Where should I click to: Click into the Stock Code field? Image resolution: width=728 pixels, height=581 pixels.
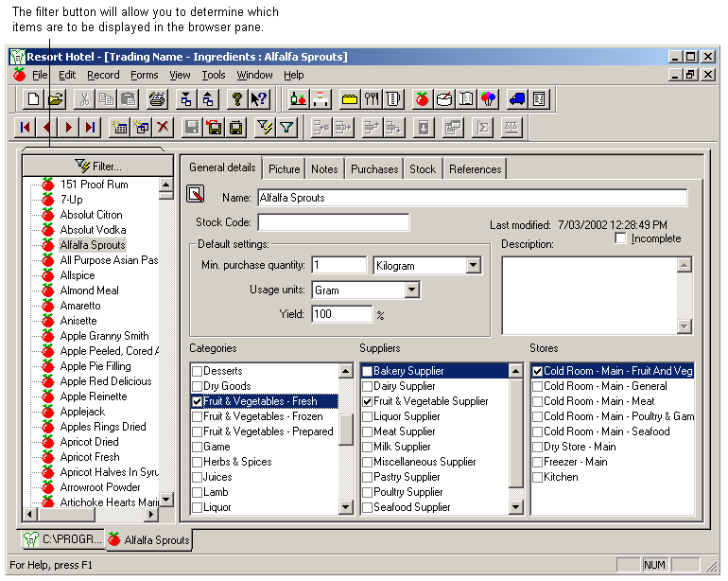pos(334,222)
